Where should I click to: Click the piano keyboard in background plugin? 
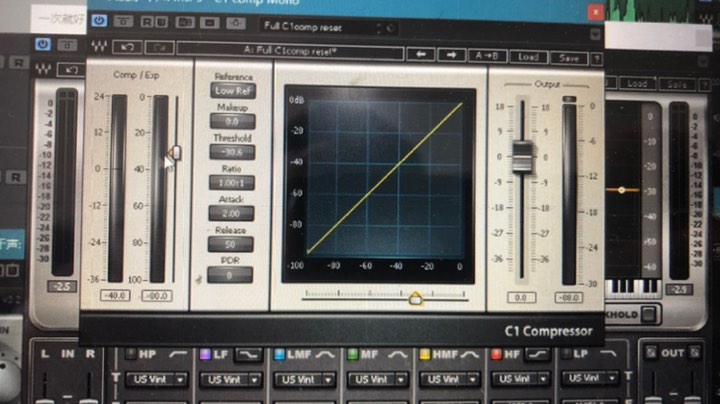click(633, 288)
